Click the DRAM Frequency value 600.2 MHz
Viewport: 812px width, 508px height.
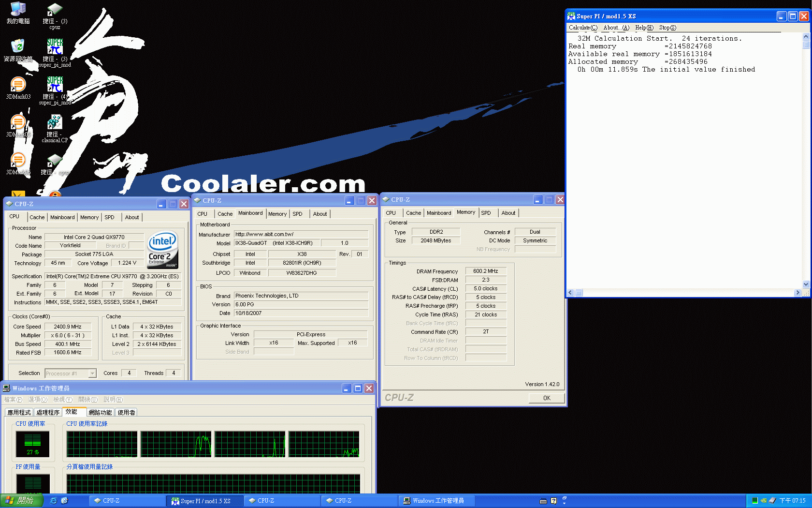click(486, 271)
